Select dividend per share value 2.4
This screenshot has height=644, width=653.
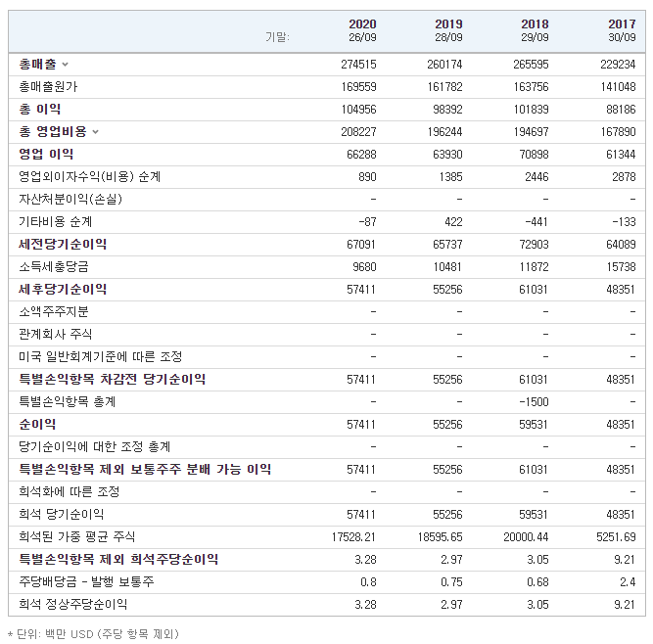(x=628, y=582)
